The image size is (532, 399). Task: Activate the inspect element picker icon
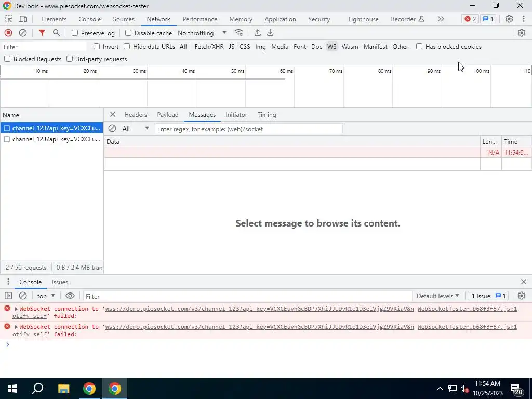(8, 19)
